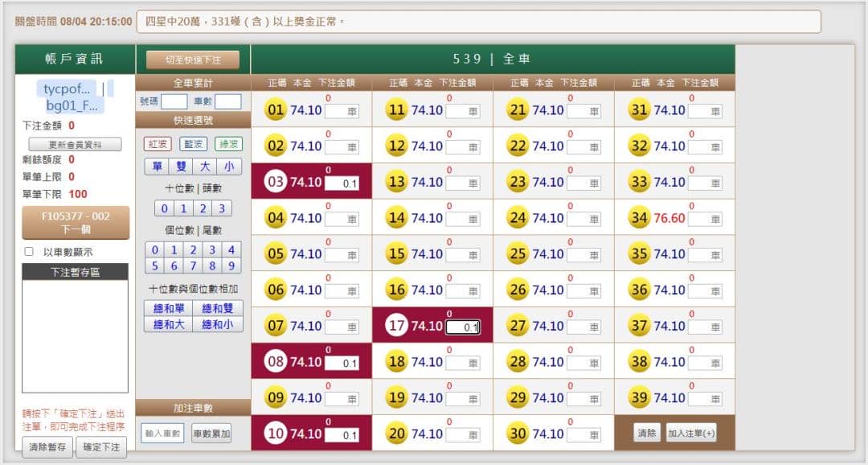Click the bet amount field for number 34
868x465 pixels.
(706, 220)
